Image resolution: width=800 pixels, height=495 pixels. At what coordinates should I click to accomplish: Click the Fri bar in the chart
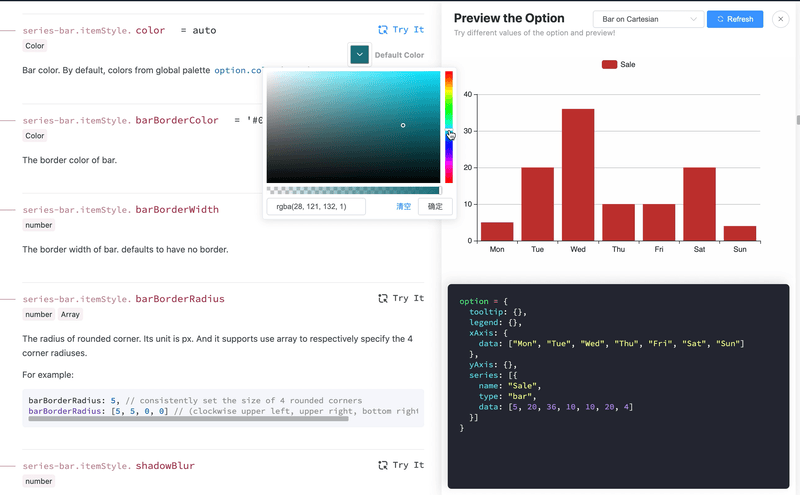tap(659, 222)
